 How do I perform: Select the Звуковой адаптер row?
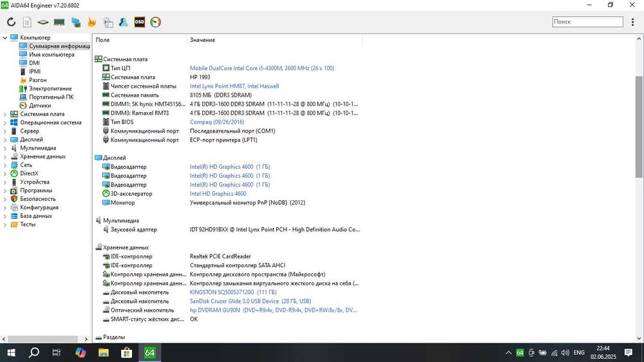[230, 230]
